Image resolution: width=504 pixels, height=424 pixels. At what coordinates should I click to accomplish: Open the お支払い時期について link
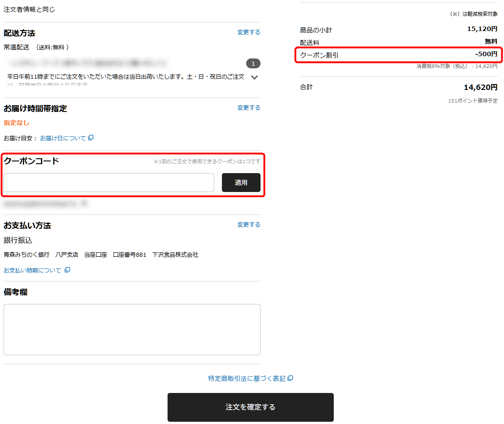coord(32,271)
